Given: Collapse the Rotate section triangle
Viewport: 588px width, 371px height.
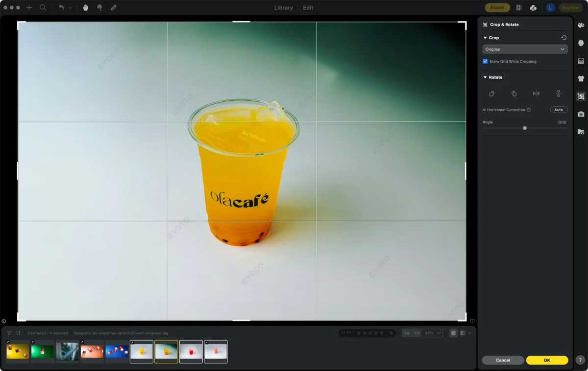Looking at the screenshot, I should (485, 77).
